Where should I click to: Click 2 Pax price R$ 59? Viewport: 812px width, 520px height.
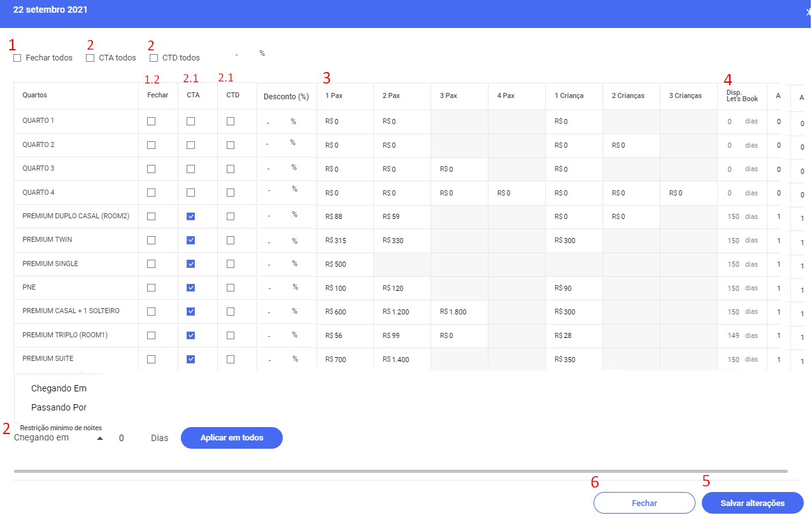coord(391,216)
